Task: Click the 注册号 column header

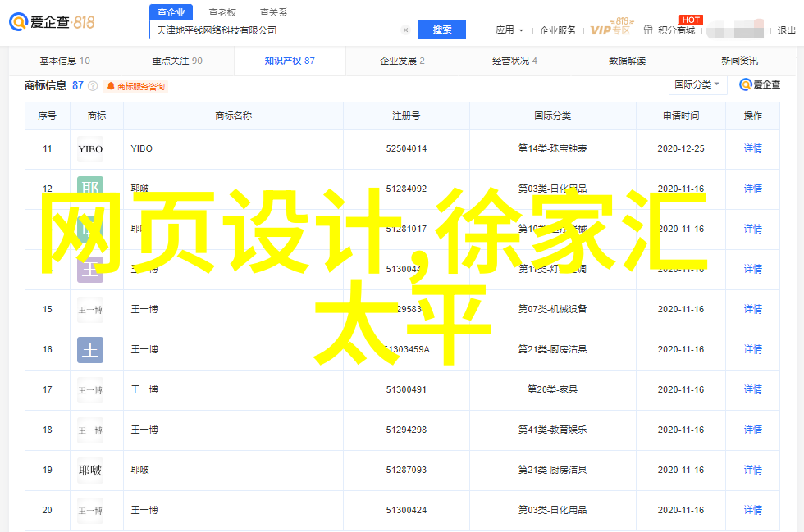Action: pyautogui.click(x=406, y=116)
